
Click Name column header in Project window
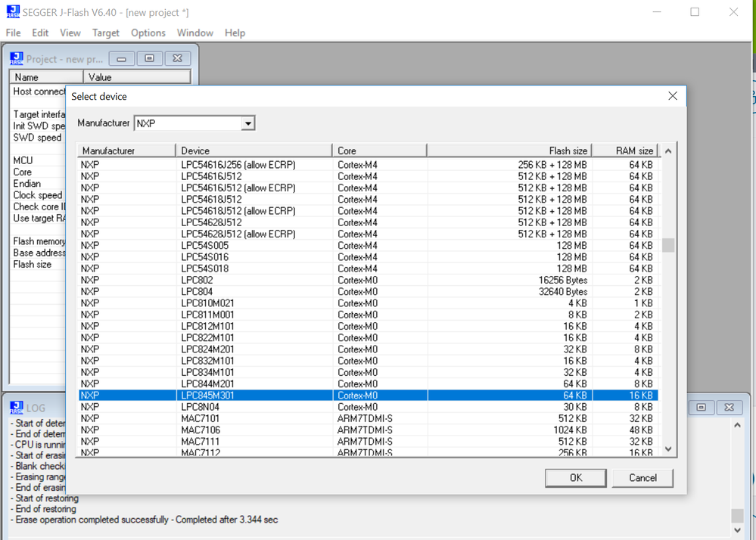46,77
